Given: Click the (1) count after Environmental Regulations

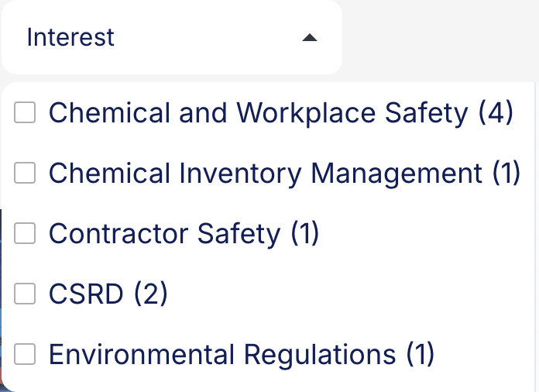Looking at the screenshot, I should pos(421,354).
